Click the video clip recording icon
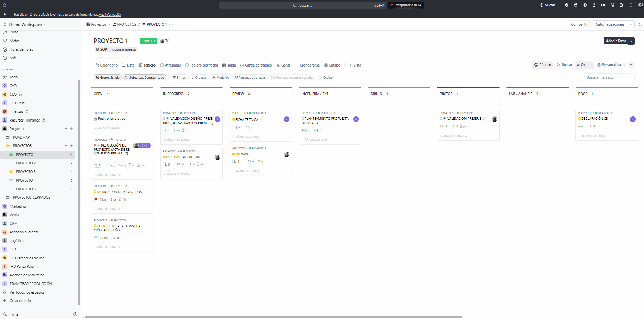 pyautogui.click(x=603, y=5)
